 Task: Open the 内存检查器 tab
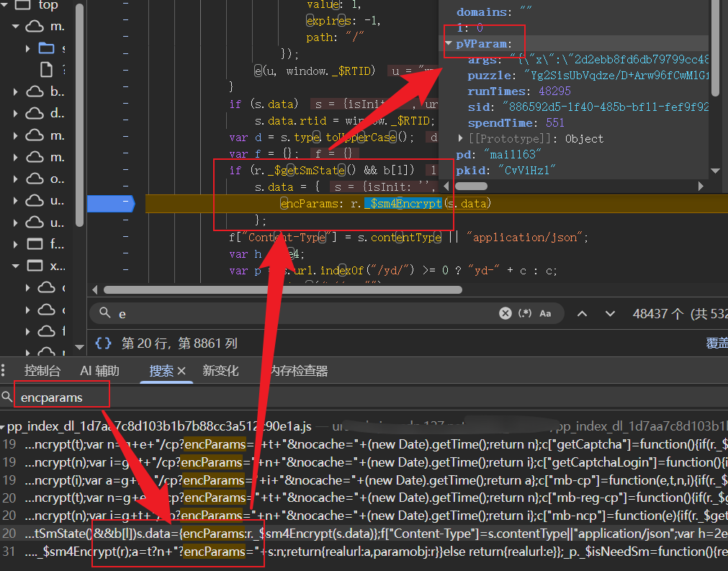click(x=299, y=370)
